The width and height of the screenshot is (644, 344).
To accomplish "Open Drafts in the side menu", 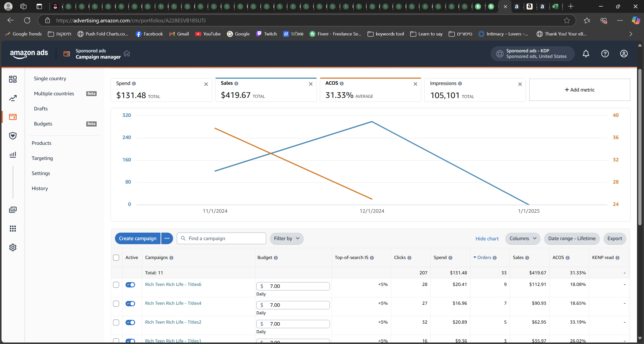I will coord(41,109).
